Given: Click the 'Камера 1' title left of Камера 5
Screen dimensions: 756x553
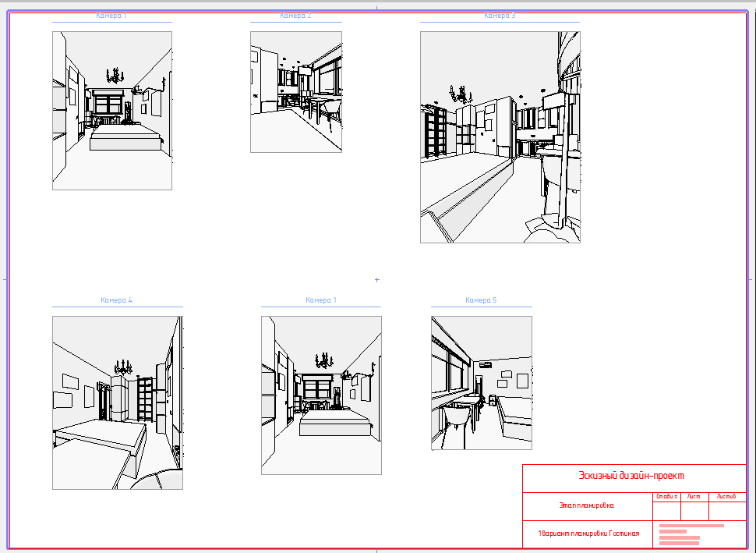Looking at the screenshot, I should [321, 300].
